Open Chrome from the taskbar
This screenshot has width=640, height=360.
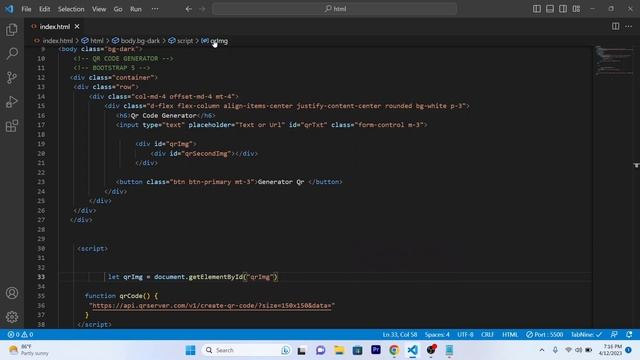point(394,350)
